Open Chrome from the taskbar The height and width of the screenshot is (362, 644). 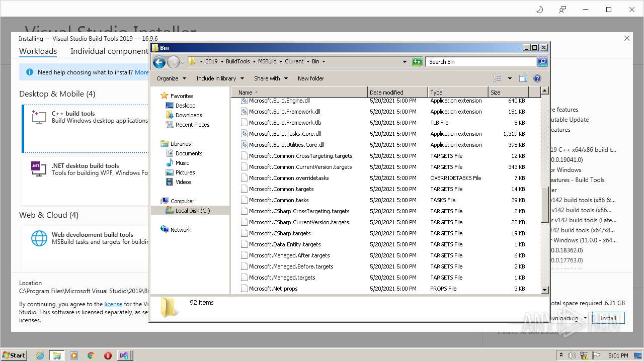tap(91, 355)
